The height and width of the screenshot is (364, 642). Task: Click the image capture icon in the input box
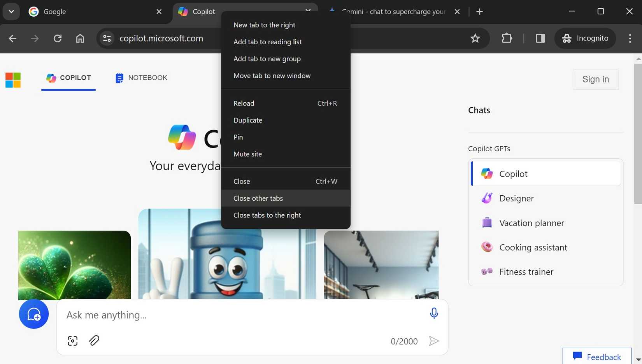click(72, 340)
